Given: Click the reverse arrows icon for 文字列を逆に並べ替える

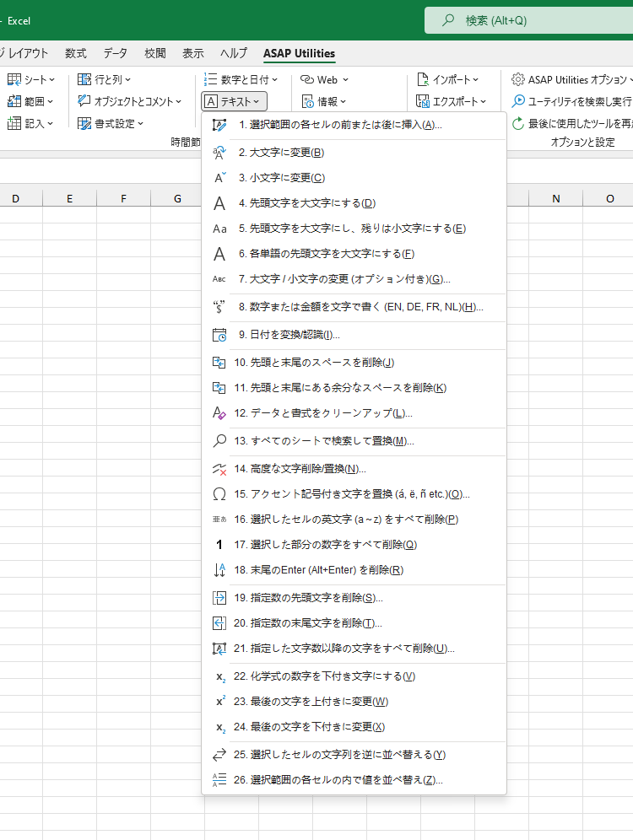Looking at the screenshot, I should tap(219, 755).
